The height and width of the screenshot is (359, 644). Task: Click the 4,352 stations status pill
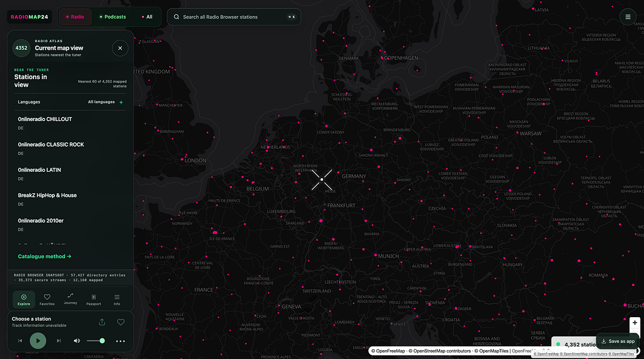point(575,344)
